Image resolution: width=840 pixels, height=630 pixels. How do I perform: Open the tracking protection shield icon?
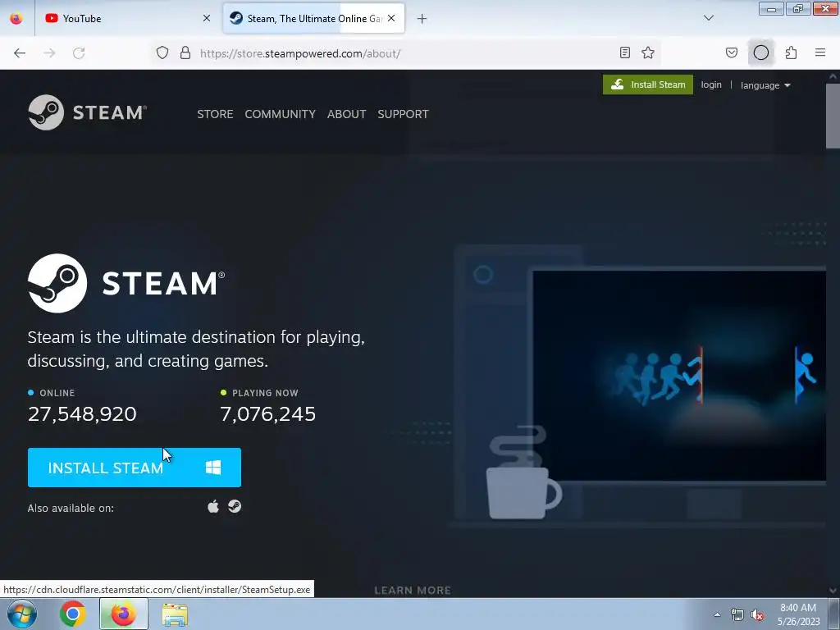coord(162,53)
